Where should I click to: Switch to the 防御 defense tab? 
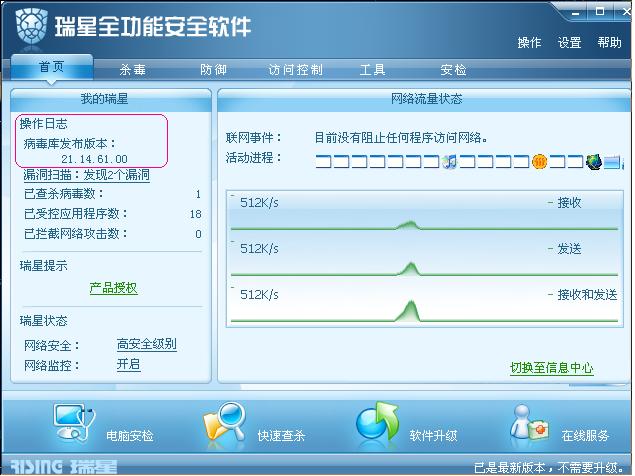coord(213,70)
